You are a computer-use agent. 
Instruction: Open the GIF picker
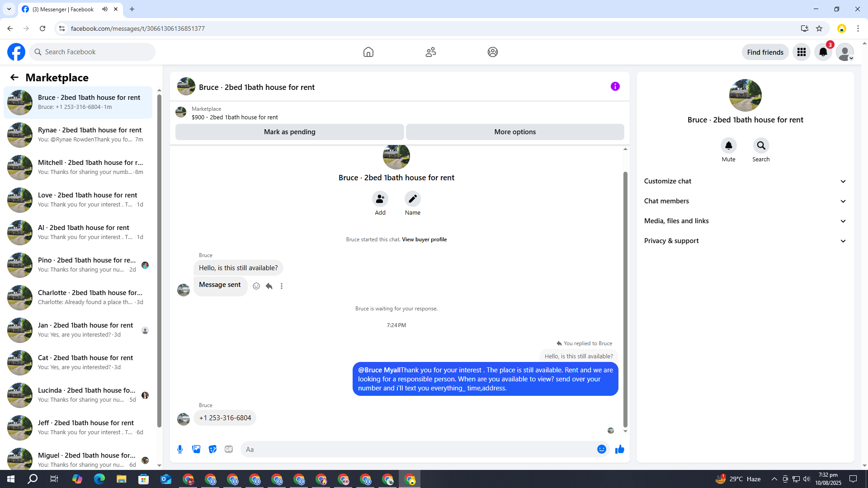click(229, 449)
